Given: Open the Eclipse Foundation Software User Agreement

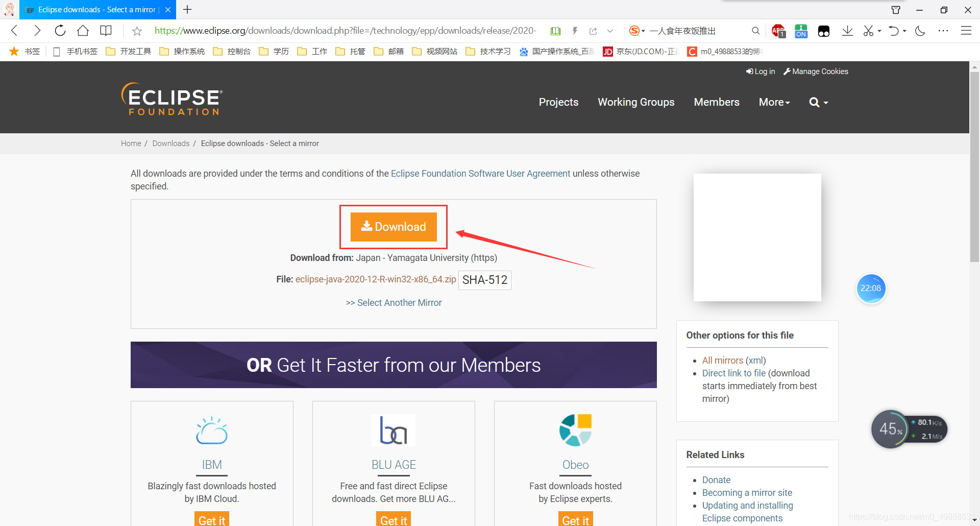Looking at the screenshot, I should point(480,174).
